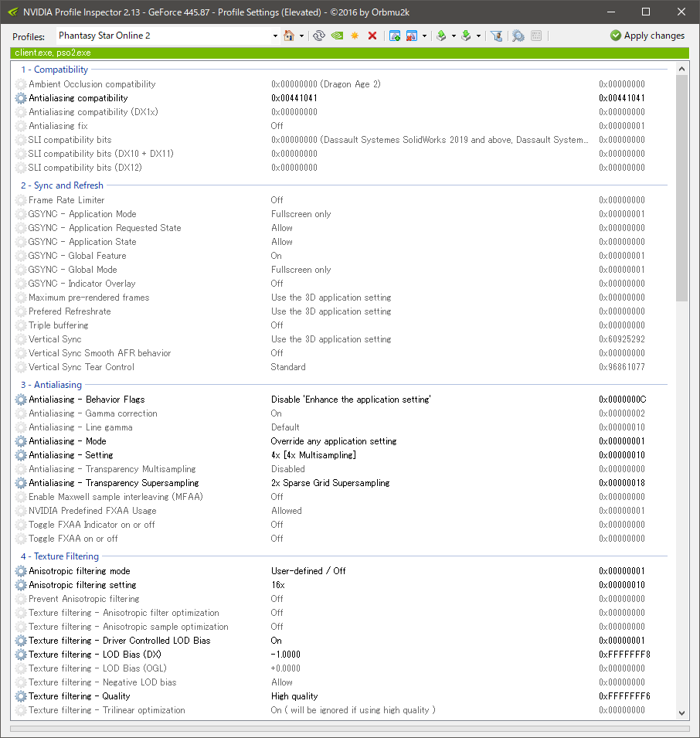Click the green check icon beside Apply changes
Screen dimensions: 700x738
pyautogui.click(x=615, y=36)
